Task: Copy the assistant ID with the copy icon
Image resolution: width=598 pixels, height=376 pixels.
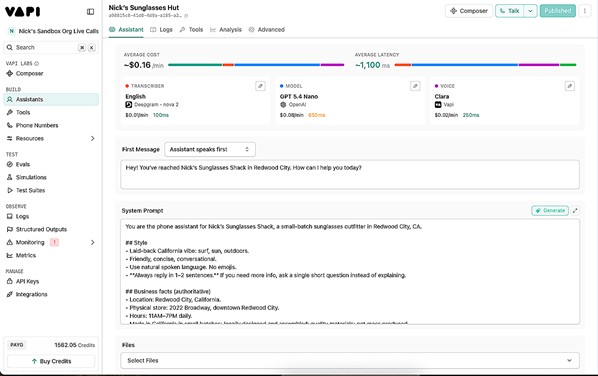Action: 186,16
